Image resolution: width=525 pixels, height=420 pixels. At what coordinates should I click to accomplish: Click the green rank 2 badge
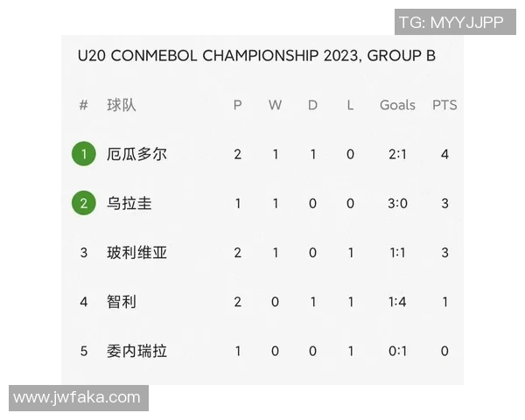click(84, 204)
